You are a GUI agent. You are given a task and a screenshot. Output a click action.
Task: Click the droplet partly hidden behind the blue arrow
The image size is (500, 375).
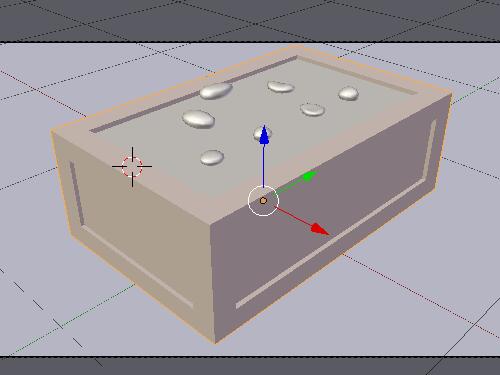pos(262,133)
